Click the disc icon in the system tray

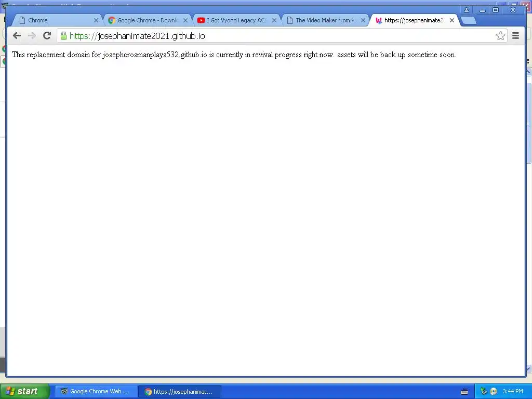(x=494, y=392)
